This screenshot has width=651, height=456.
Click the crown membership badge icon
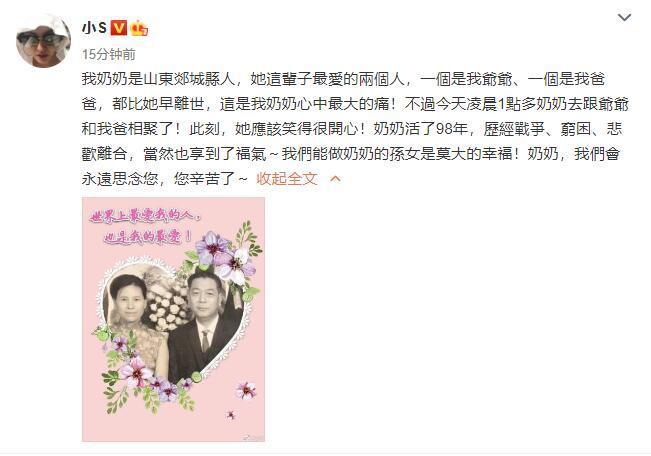[139, 28]
